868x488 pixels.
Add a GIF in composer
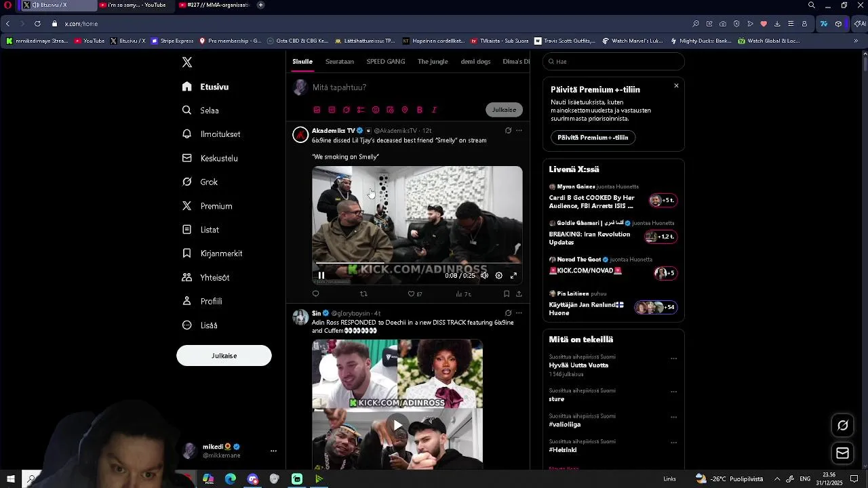332,110
